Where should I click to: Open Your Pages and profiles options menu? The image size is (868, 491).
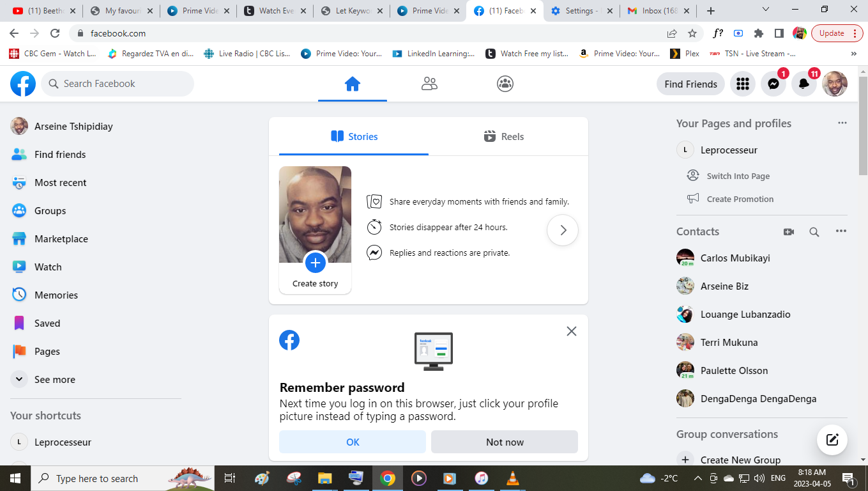point(842,123)
